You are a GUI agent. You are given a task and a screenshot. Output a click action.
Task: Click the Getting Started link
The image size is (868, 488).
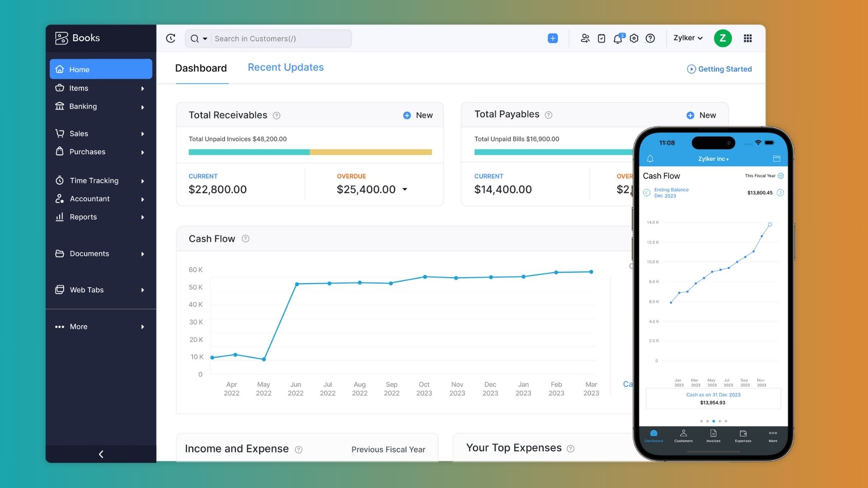pos(719,69)
